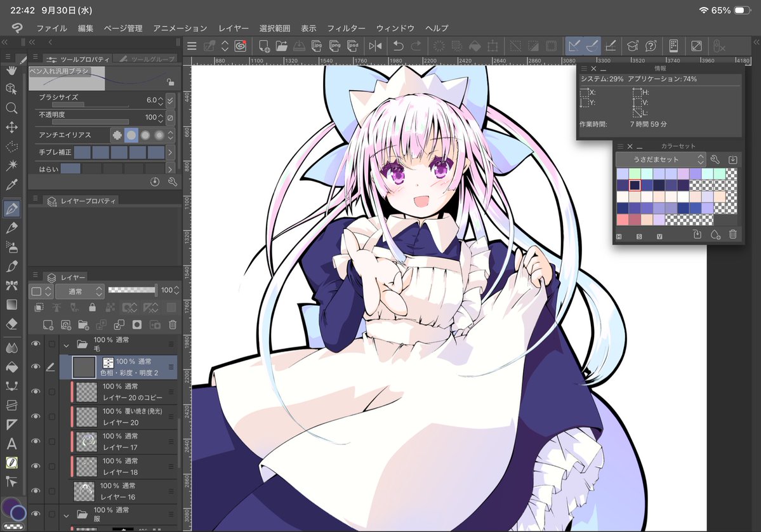Click the layer opacity slider
The height and width of the screenshot is (532, 761).
click(132, 290)
